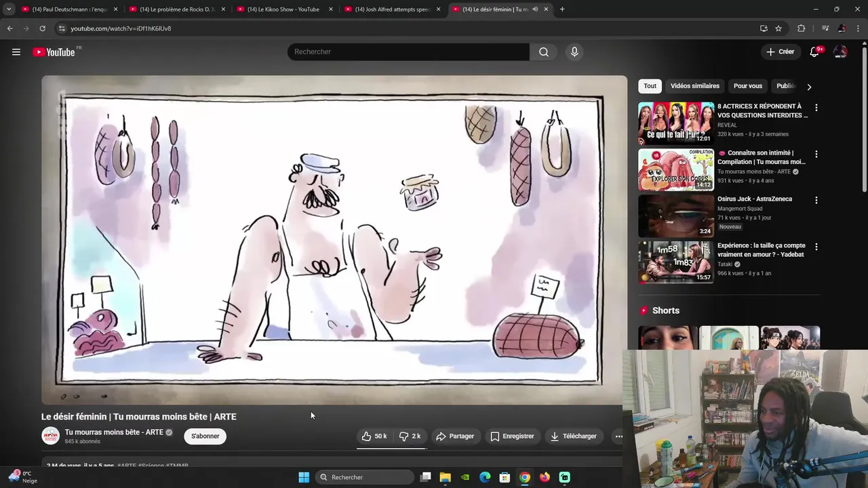This screenshot has height=488, width=868.
Task: Open the Osirus Jack - AstraZeneca title
Action: click(x=755, y=199)
